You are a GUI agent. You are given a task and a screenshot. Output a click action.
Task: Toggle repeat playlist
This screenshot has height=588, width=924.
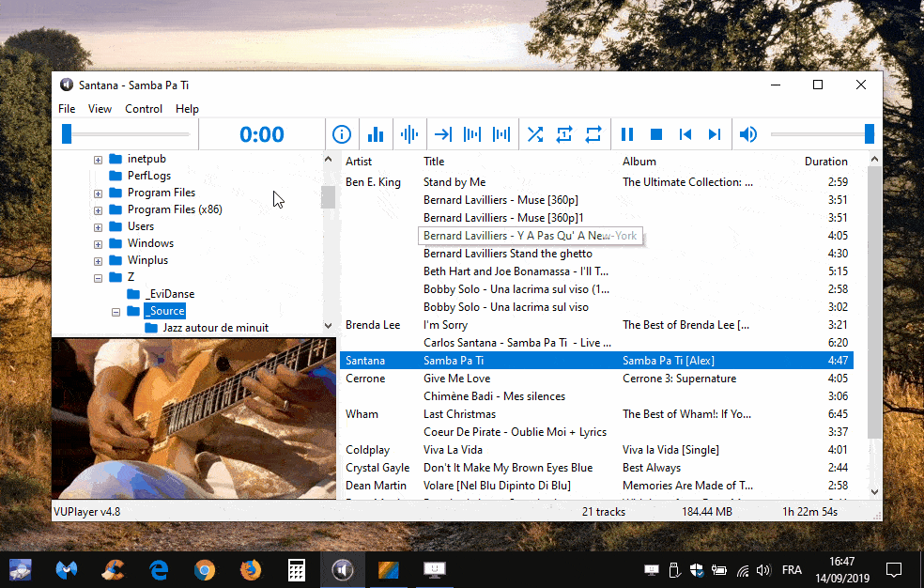[593, 134]
